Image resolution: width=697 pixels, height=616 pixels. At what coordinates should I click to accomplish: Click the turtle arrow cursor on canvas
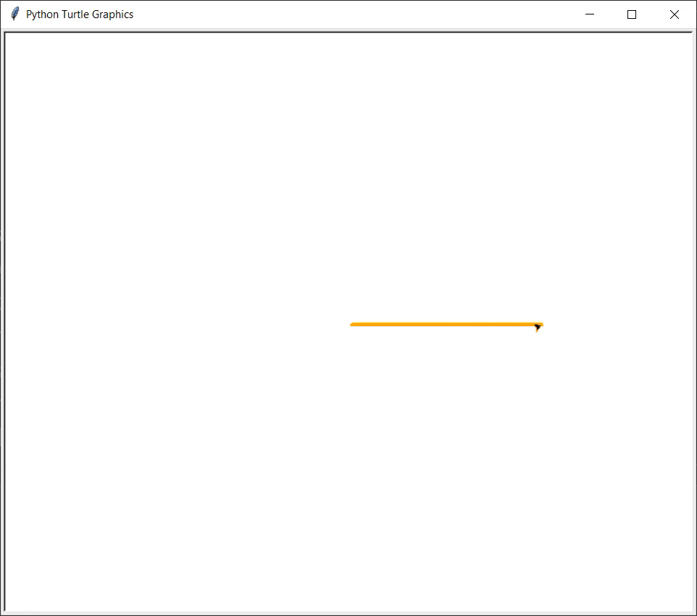tap(538, 328)
